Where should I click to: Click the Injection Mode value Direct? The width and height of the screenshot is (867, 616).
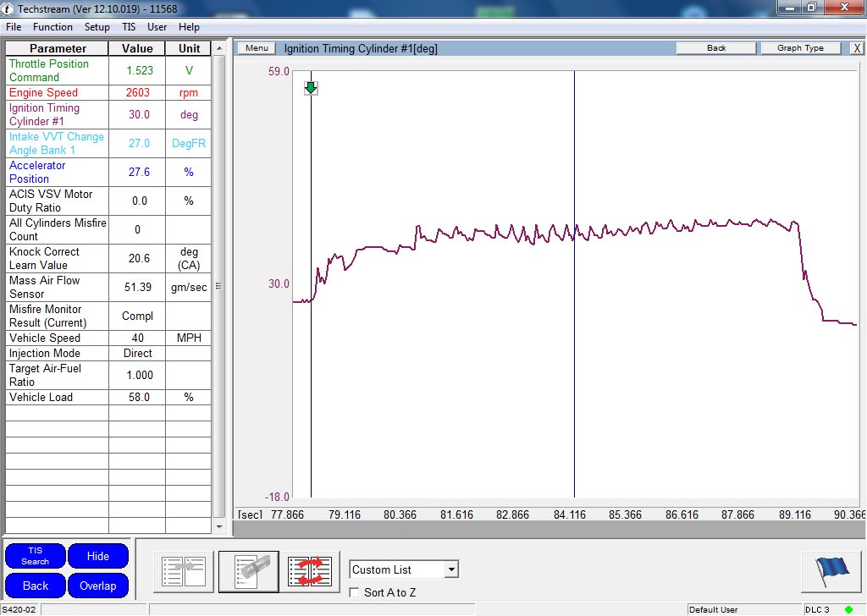(x=138, y=354)
